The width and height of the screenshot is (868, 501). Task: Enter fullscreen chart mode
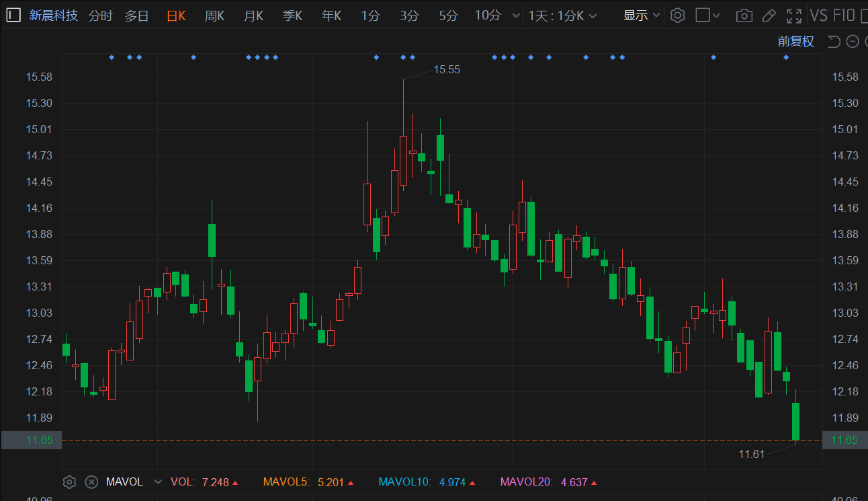click(x=794, y=15)
